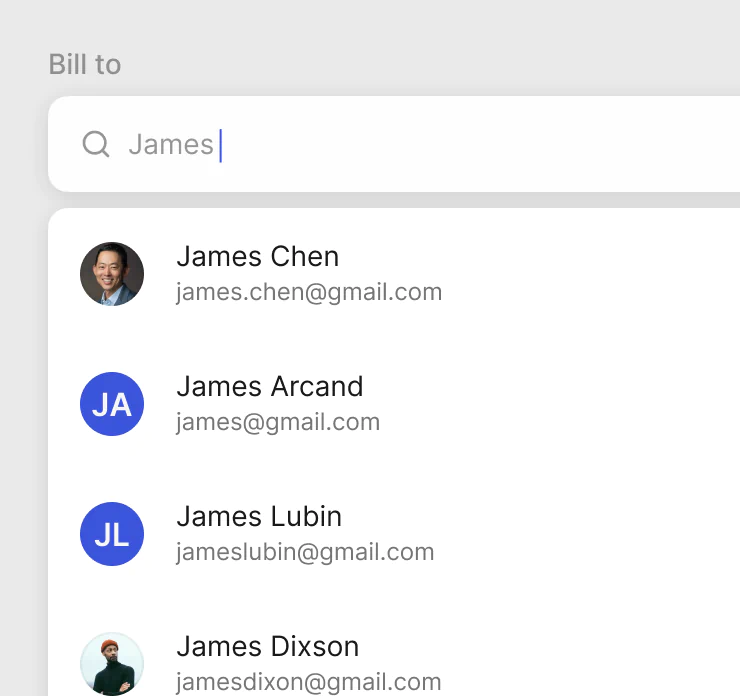Select the James Dixson suggestion
Image resolution: width=740 pixels, height=696 pixels.
(x=267, y=647)
